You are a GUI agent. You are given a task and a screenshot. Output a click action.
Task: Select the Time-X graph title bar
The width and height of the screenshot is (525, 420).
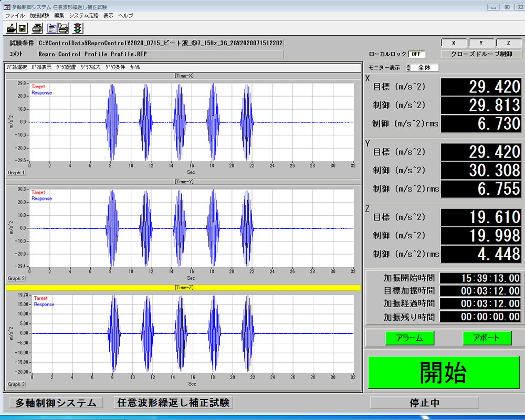(183, 76)
